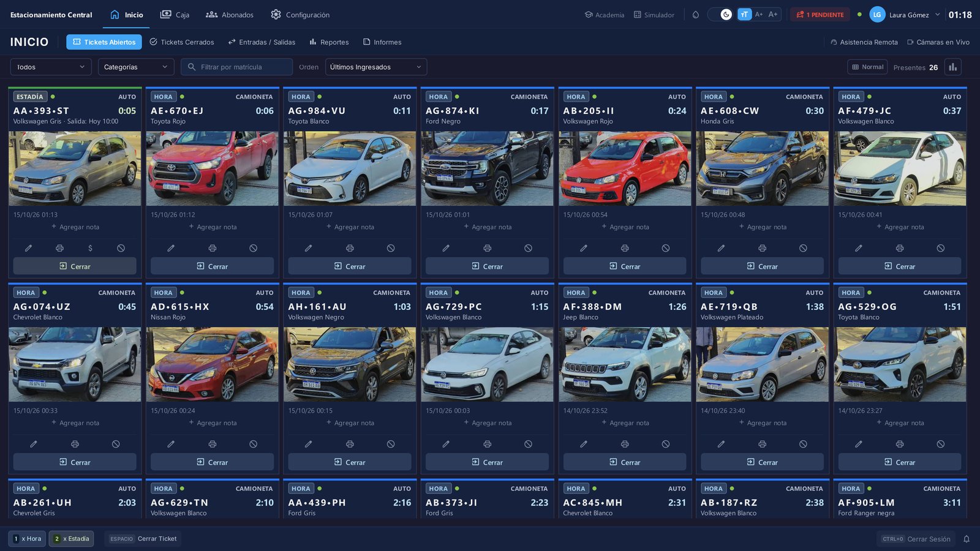Open the Academia link
The image size is (980, 551).
click(x=605, y=15)
